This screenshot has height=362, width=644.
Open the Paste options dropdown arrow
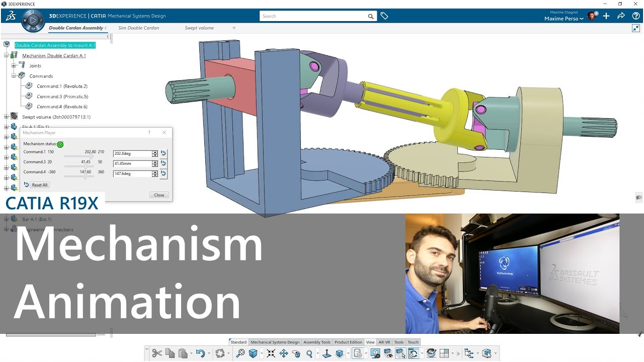191,353
